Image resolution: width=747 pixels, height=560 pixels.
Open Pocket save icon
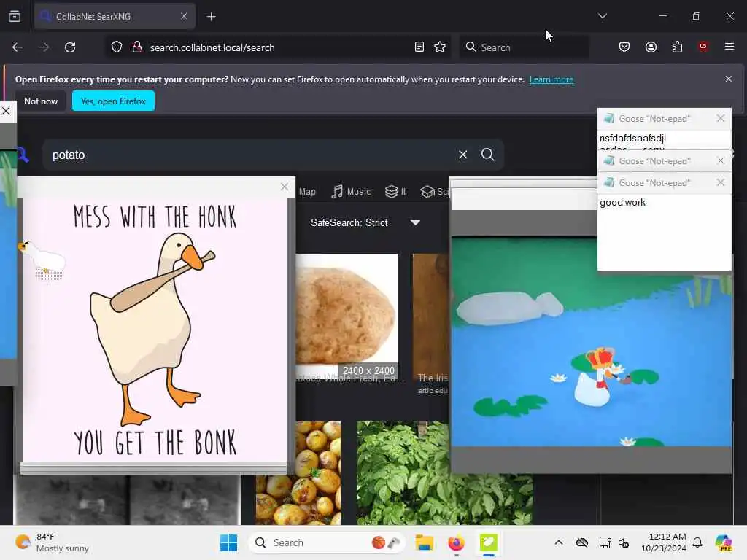click(624, 47)
